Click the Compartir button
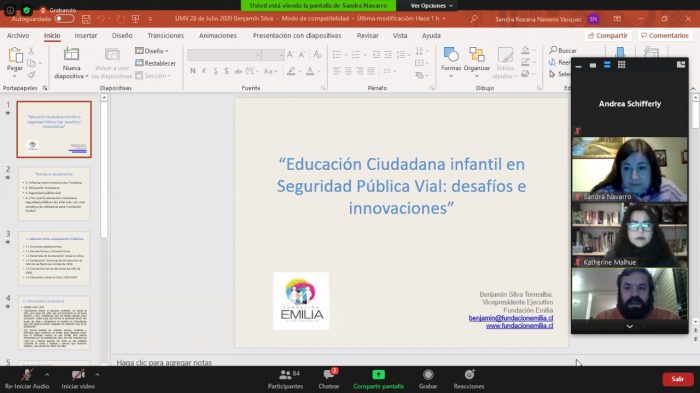The width and height of the screenshot is (700, 393). click(608, 35)
